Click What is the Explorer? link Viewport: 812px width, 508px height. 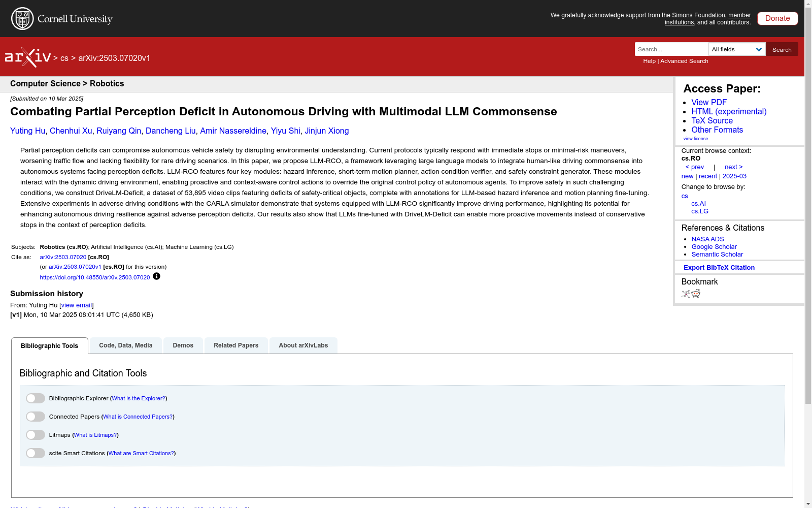(x=139, y=399)
